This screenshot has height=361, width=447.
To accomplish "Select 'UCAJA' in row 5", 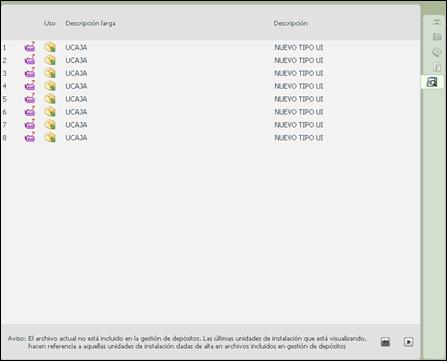I will point(76,99).
